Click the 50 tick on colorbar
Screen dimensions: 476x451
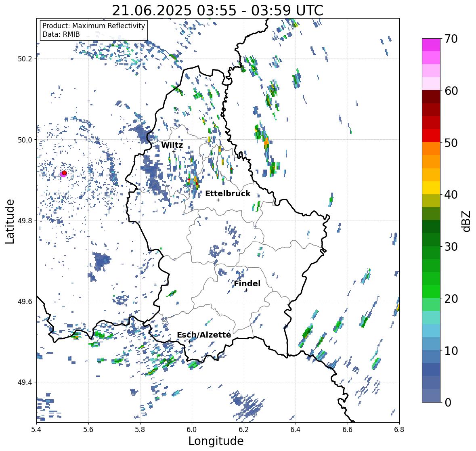[451, 143]
